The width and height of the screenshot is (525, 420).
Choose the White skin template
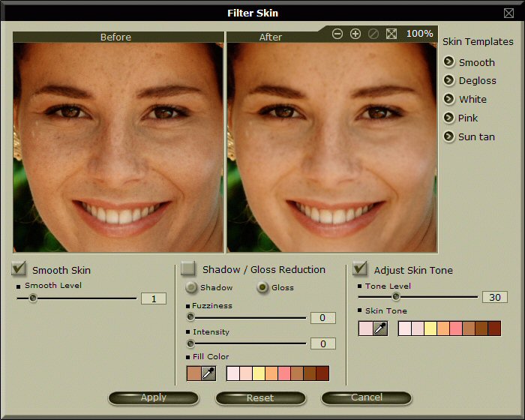(449, 99)
